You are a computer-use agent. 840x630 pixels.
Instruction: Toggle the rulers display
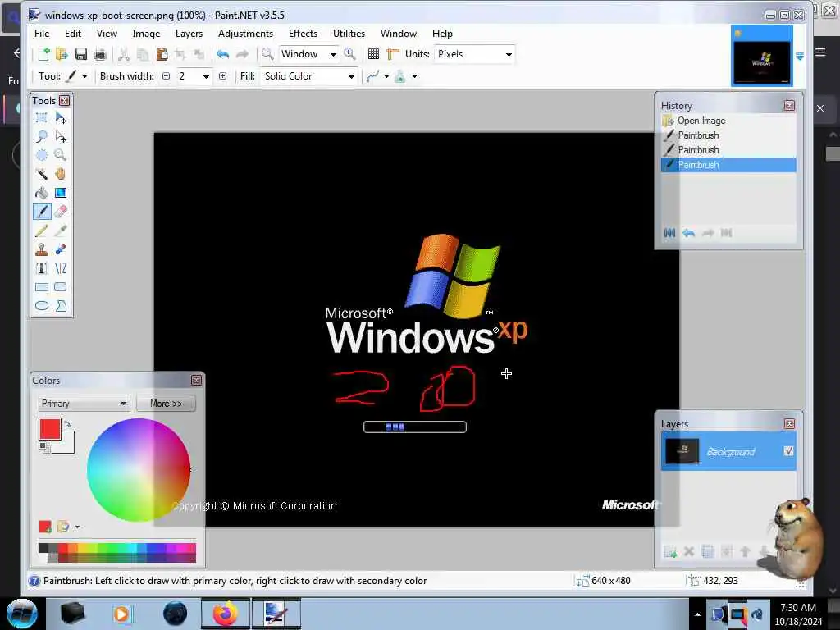coord(393,53)
